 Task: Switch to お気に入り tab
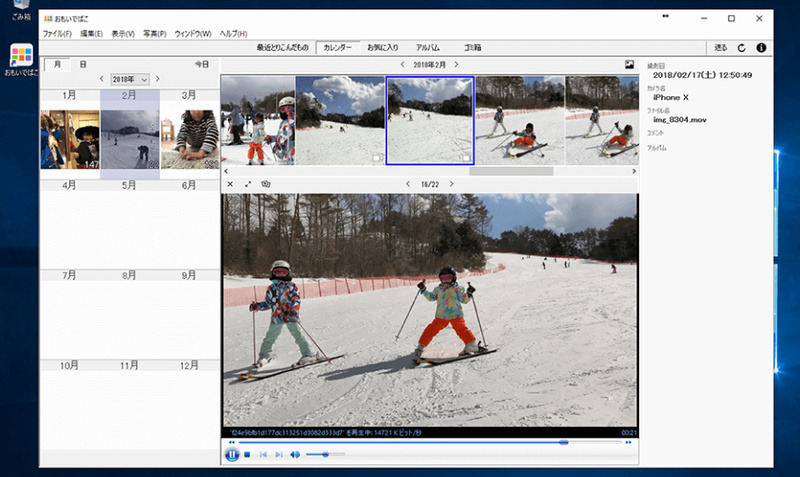point(383,47)
